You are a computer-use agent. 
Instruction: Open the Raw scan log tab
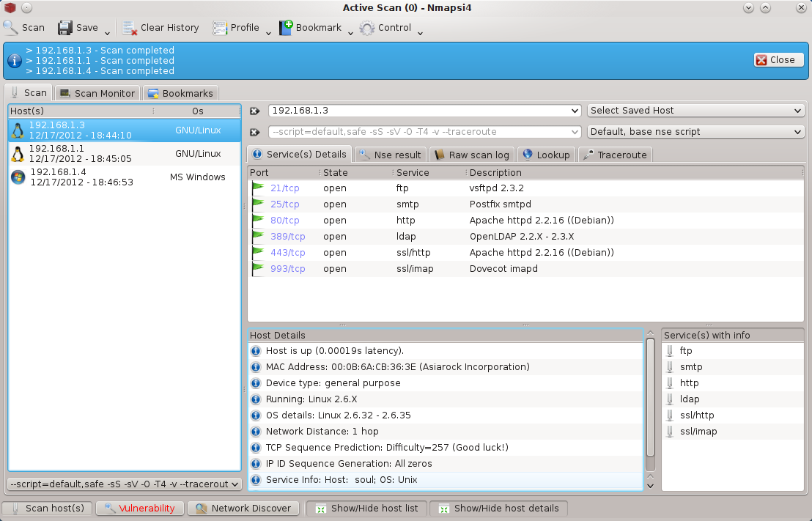click(473, 155)
